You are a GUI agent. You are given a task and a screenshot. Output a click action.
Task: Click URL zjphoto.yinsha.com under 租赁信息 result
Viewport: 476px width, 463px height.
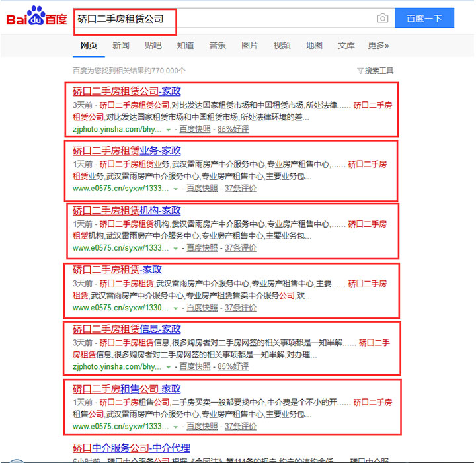(117, 366)
